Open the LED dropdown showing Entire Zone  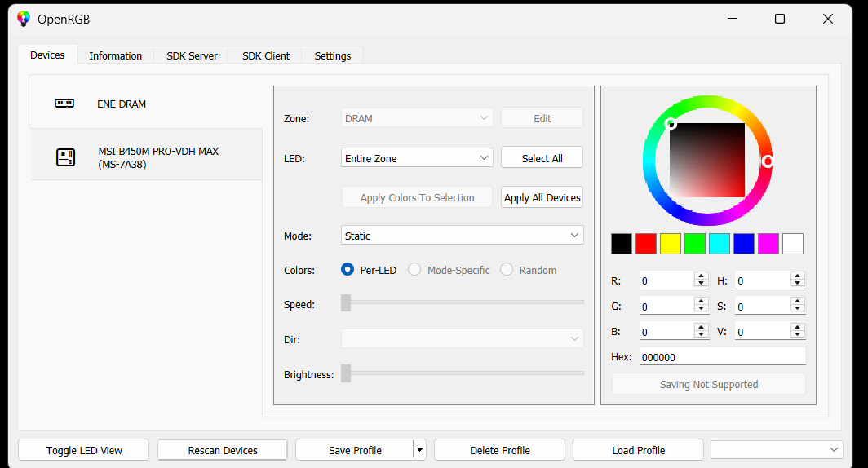(x=417, y=157)
